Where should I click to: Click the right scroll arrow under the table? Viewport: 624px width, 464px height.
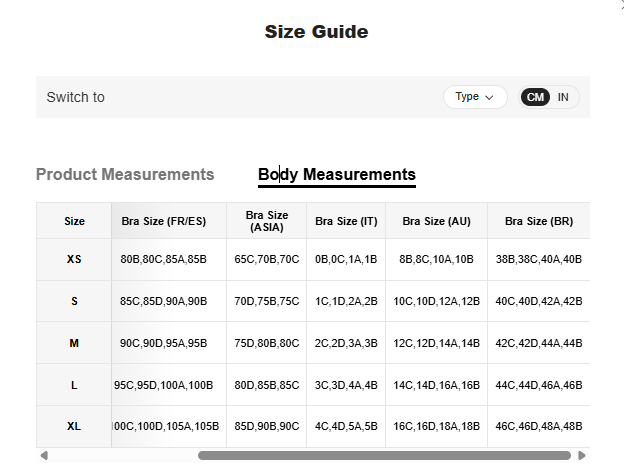(582, 456)
